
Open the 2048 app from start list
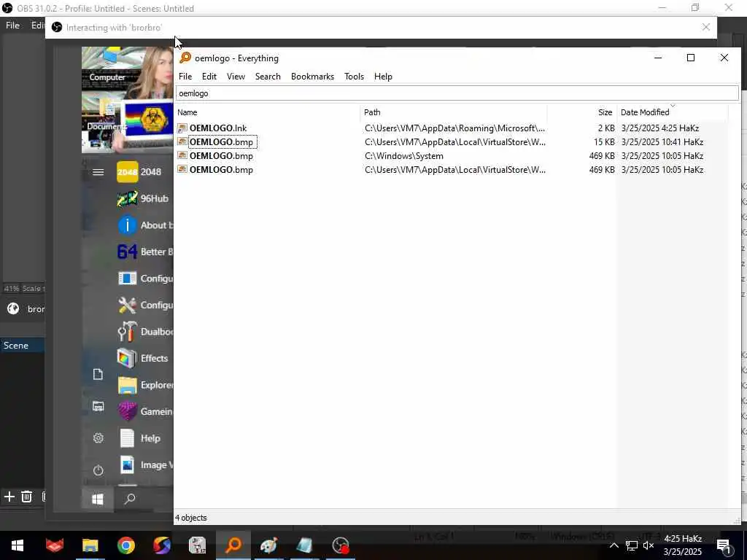pyautogui.click(x=139, y=172)
